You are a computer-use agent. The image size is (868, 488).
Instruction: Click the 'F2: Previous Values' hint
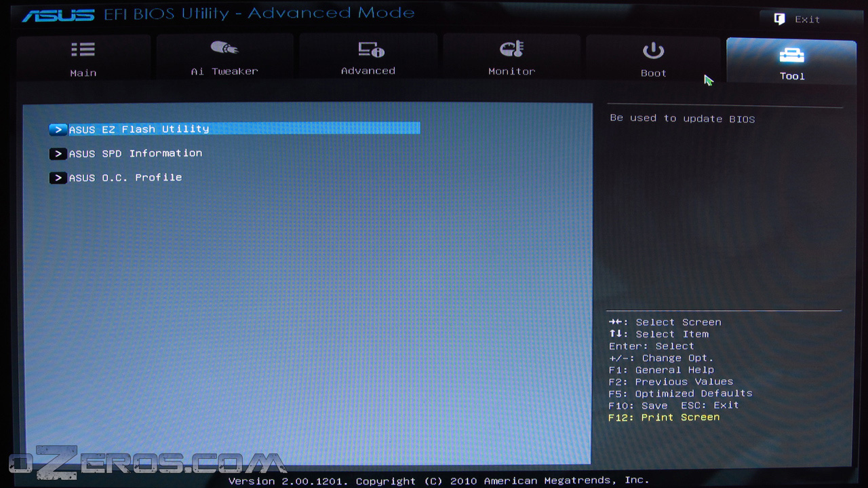coord(671,381)
